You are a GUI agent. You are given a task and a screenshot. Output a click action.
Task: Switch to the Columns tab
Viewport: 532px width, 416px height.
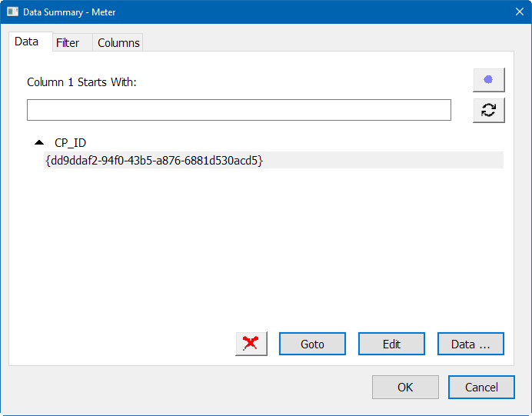(118, 43)
